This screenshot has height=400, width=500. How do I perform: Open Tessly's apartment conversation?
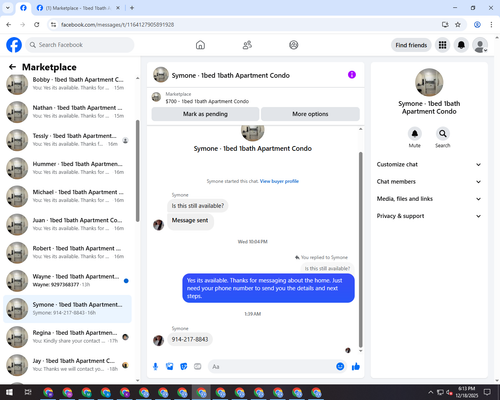pyautogui.click(x=67, y=140)
